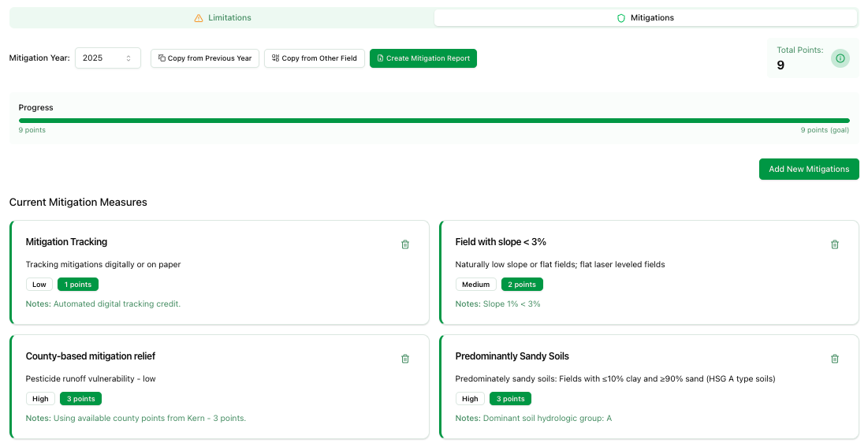
Task: Click the Medium badge on slope card
Action: [476, 285]
